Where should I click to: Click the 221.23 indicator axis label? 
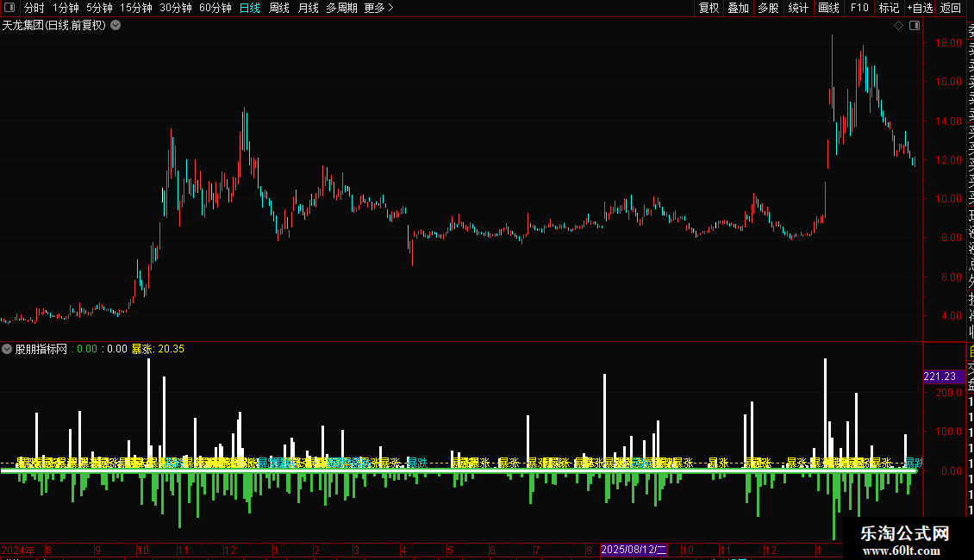click(x=944, y=376)
